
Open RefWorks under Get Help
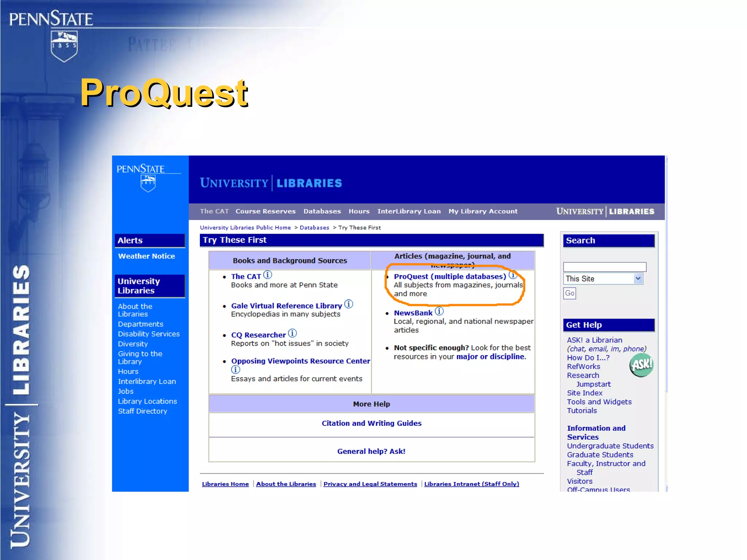[584, 367]
